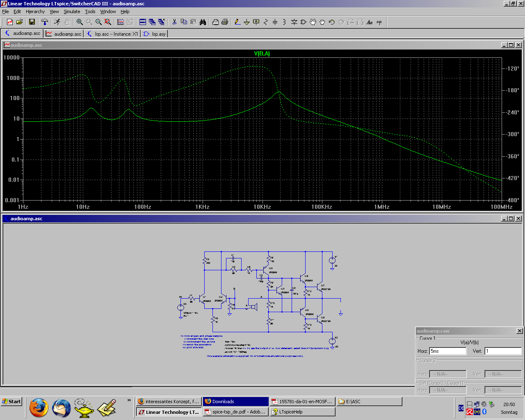Launch Firefox from the quick launch bar
Image resolution: width=525 pixels, height=420 pixels.
[x=39, y=408]
